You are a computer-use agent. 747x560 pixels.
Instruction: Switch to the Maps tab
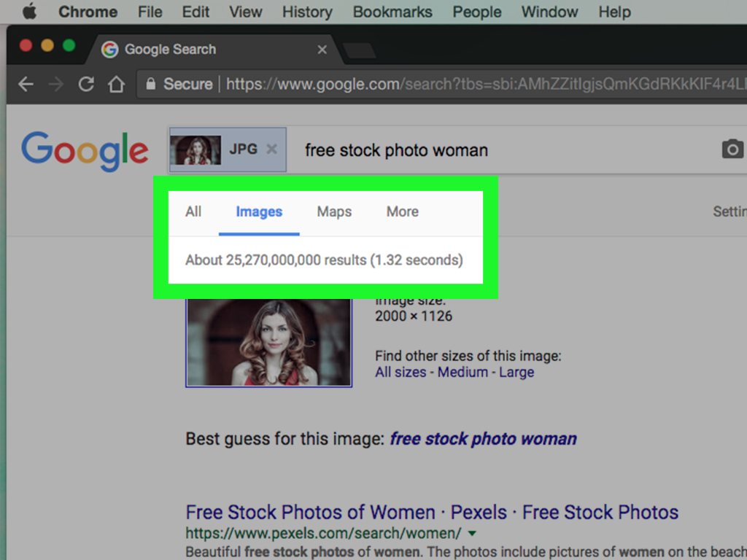click(334, 212)
